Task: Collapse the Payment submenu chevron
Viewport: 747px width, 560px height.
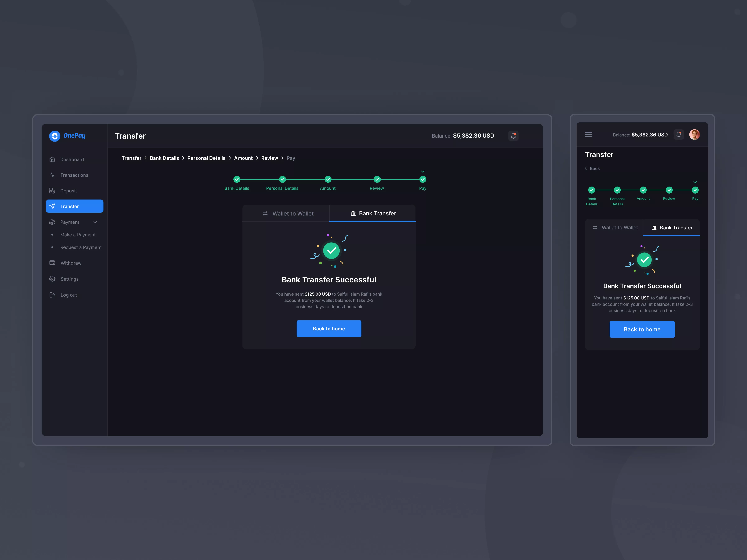Action: coord(95,222)
